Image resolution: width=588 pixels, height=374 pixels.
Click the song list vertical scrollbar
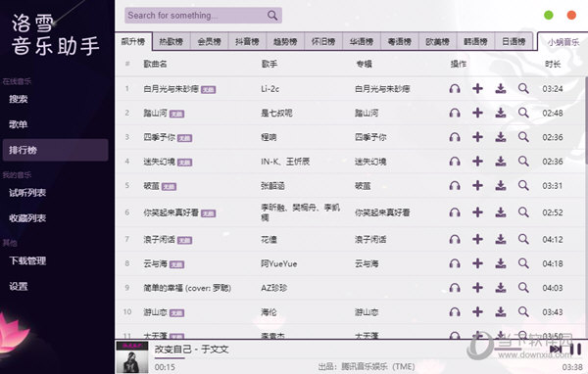point(586,119)
